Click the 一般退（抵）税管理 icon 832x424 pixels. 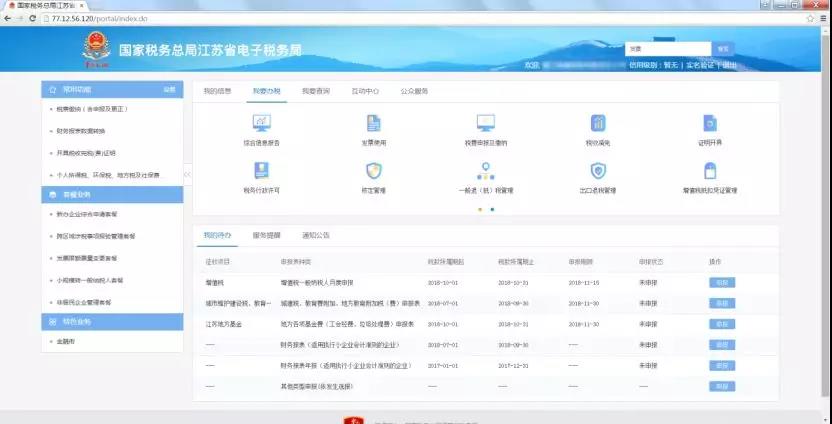tap(486, 171)
